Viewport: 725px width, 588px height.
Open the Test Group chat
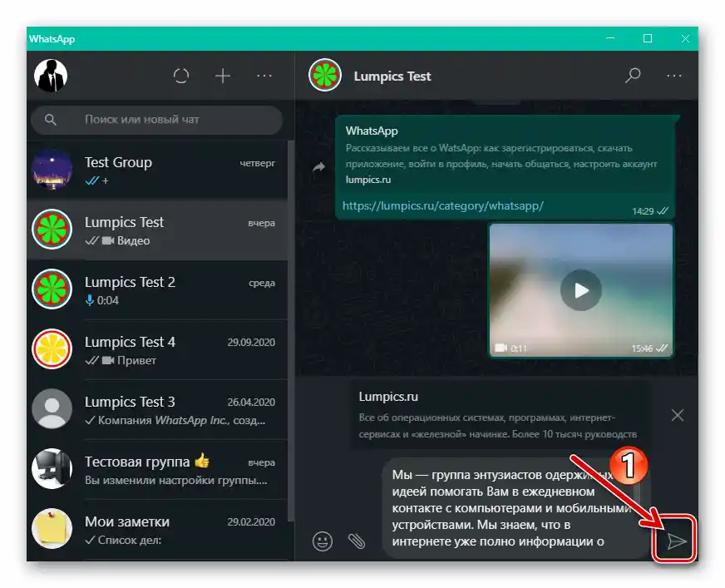pyautogui.click(x=157, y=170)
